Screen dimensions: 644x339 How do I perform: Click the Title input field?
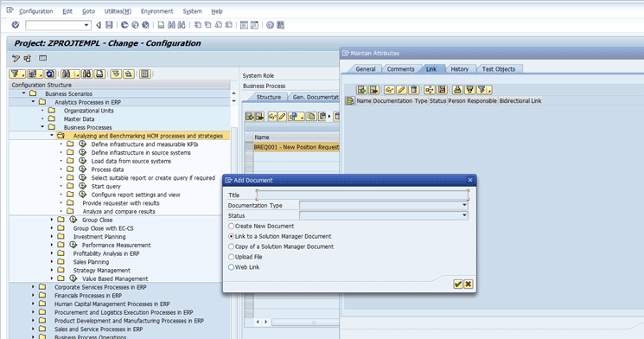coord(362,195)
